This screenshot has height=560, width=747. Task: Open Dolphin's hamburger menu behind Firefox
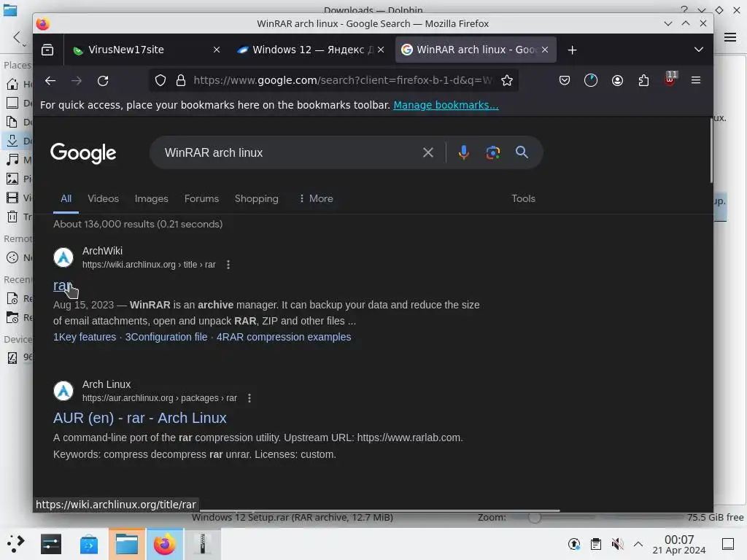tap(729, 37)
